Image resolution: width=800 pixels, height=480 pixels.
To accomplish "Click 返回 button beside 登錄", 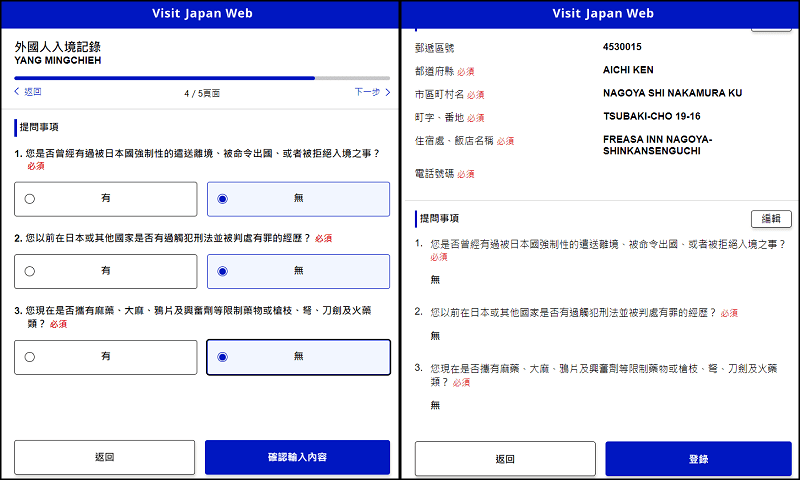I will pyautogui.click(x=505, y=459).
